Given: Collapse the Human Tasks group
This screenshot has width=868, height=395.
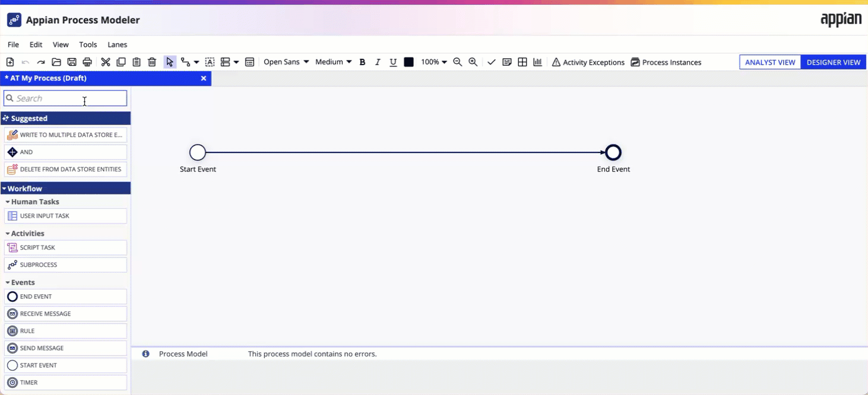Looking at the screenshot, I should click(x=33, y=202).
